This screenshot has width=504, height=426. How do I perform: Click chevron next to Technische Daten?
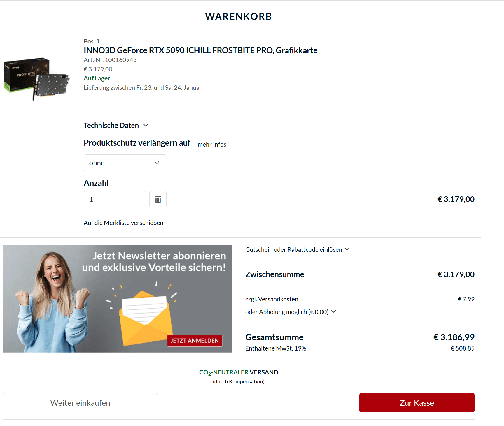coord(146,125)
